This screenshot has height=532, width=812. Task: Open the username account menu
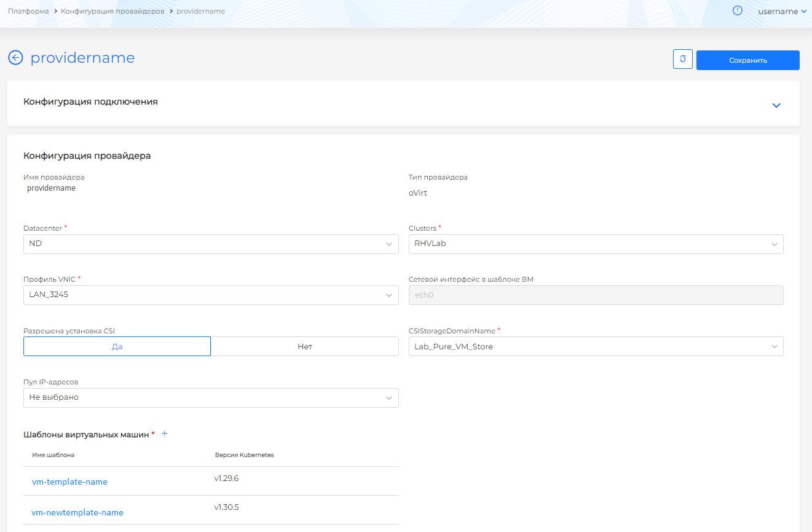(781, 11)
